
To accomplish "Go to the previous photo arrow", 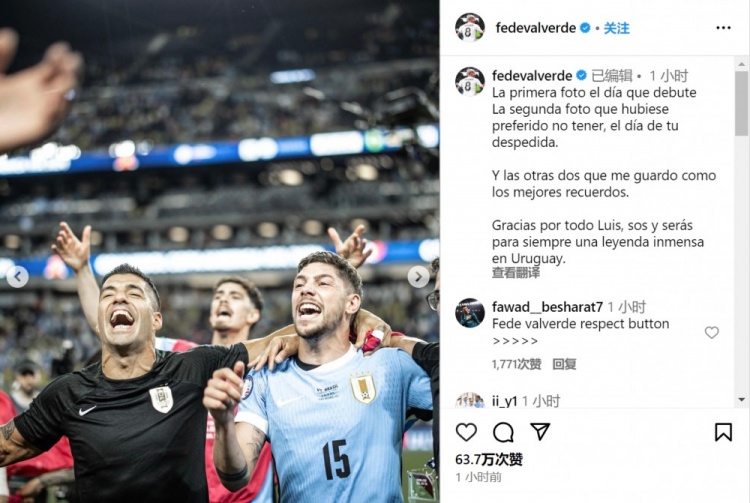I will (18, 276).
